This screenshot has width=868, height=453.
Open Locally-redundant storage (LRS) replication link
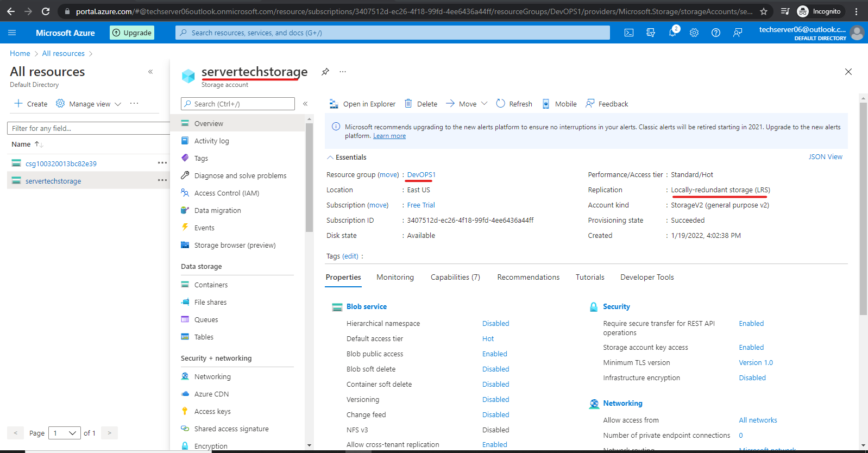click(720, 190)
